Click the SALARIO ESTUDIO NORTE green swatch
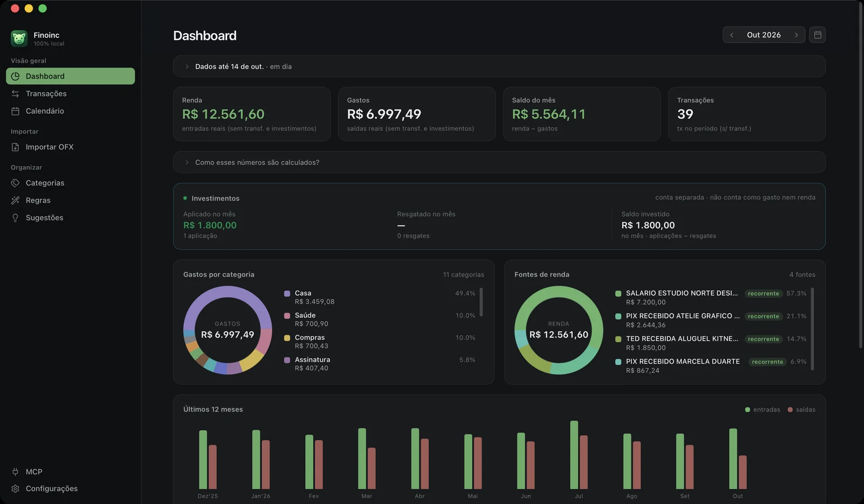864x504 pixels. tap(618, 294)
